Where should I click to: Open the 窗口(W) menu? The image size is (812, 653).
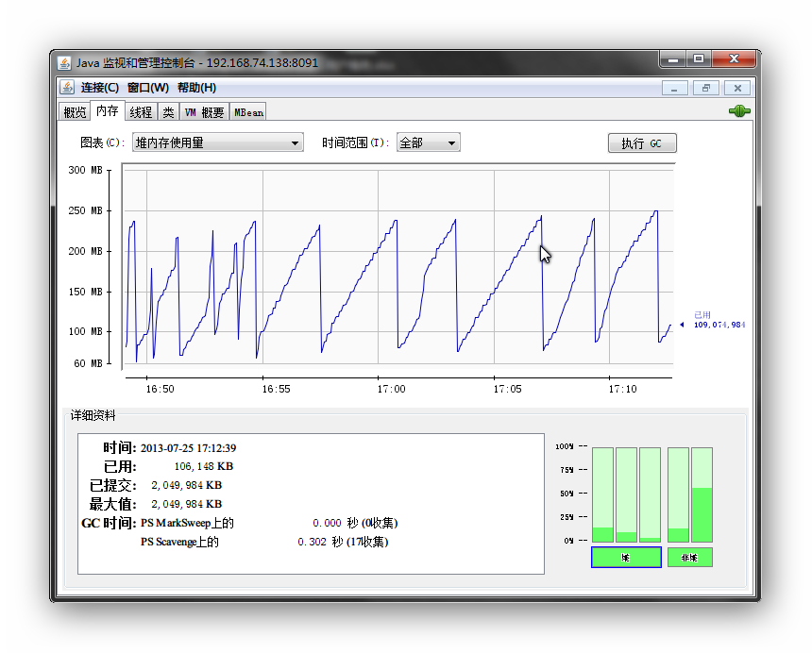click(148, 88)
